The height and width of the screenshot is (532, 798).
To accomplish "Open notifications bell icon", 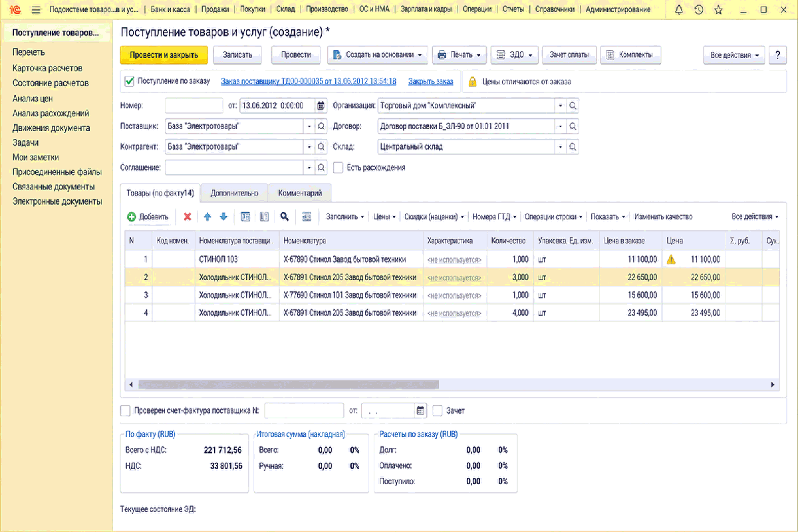I will (x=679, y=10).
